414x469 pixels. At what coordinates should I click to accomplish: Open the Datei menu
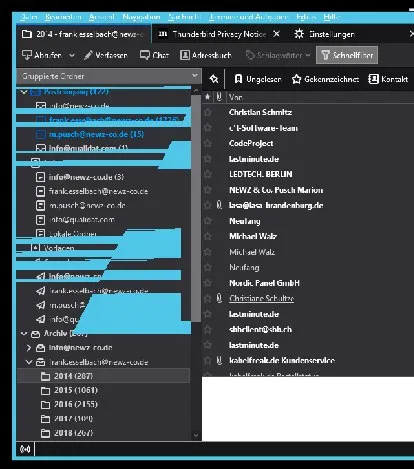pyautogui.click(x=28, y=17)
